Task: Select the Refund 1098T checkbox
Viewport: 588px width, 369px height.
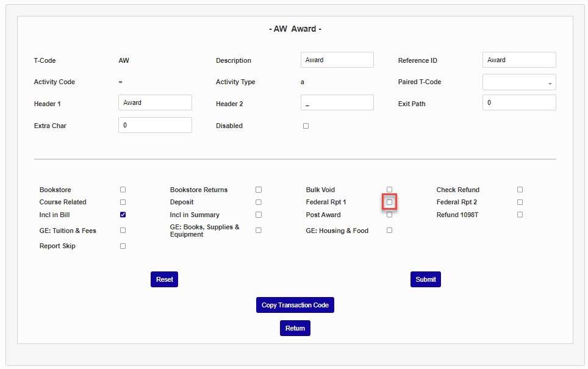Action: [x=520, y=215]
